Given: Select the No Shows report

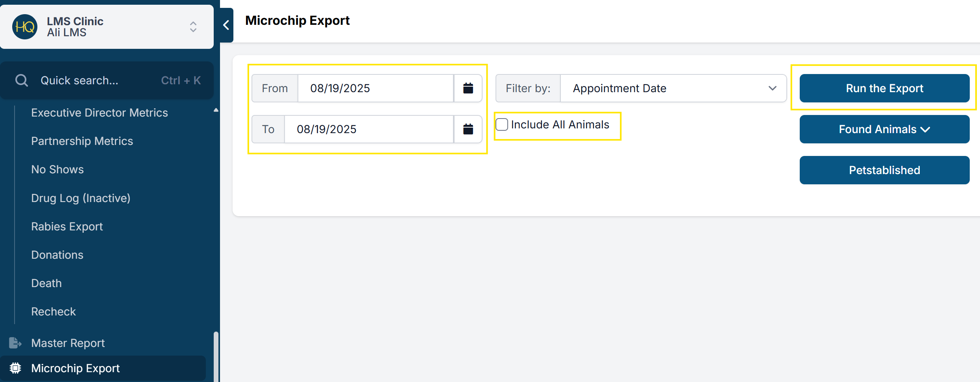Looking at the screenshot, I should 57,169.
